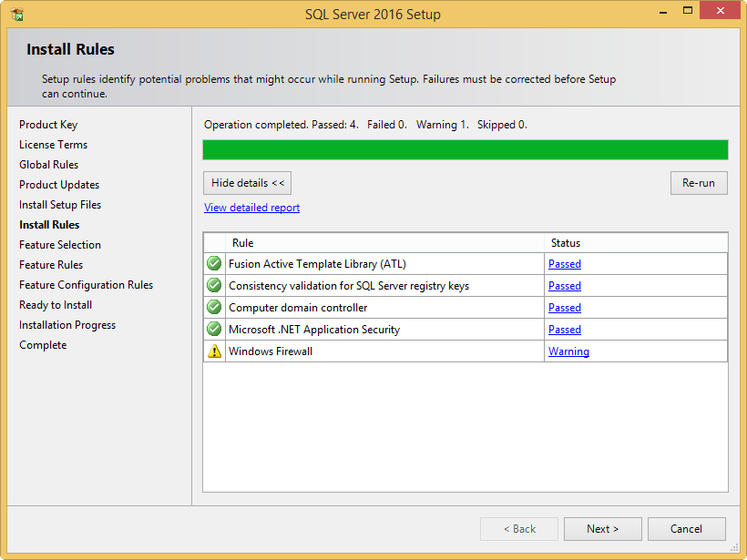747x560 pixels.
Task: Select the Feature Selection step
Action: point(60,245)
